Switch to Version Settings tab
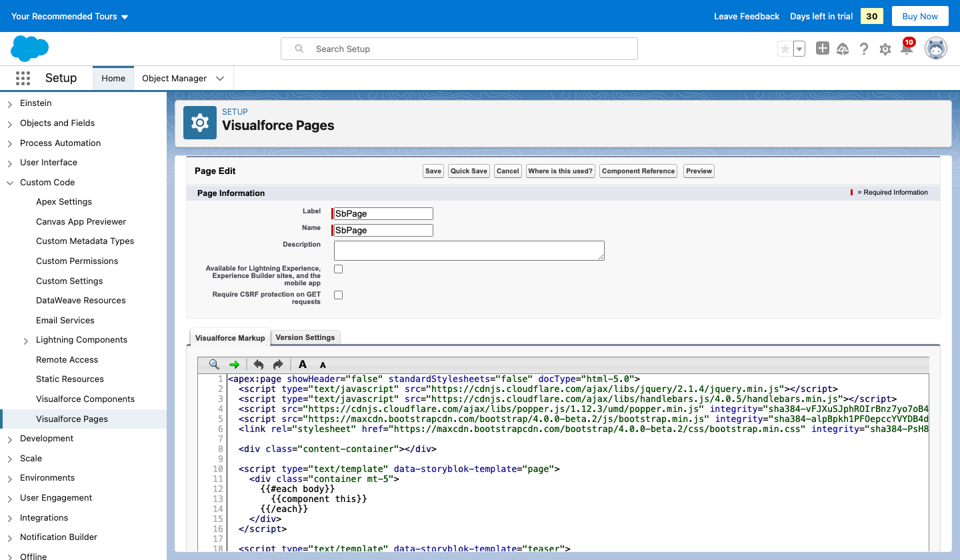This screenshot has height=560, width=960. click(x=305, y=337)
